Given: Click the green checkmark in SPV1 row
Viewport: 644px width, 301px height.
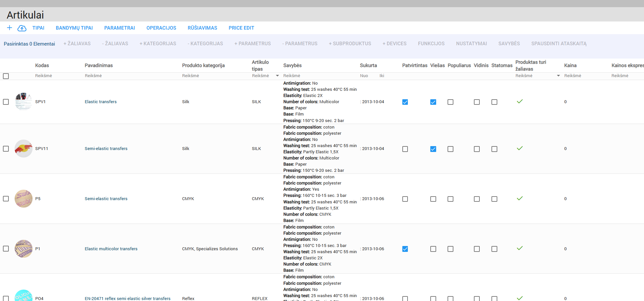Looking at the screenshot, I should [x=520, y=102].
